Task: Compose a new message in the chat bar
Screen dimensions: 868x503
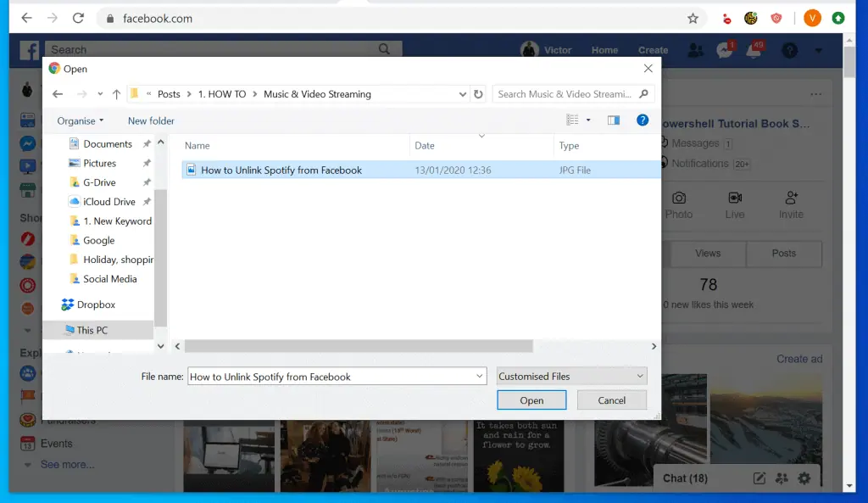Action: coord(759,478)
